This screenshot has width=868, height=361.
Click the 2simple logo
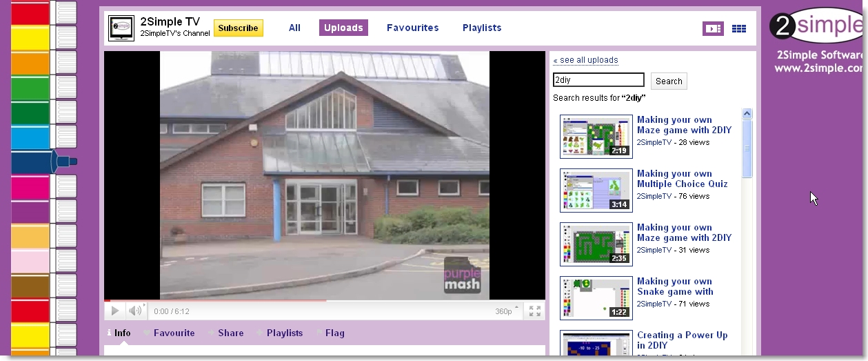click(817, 26)
